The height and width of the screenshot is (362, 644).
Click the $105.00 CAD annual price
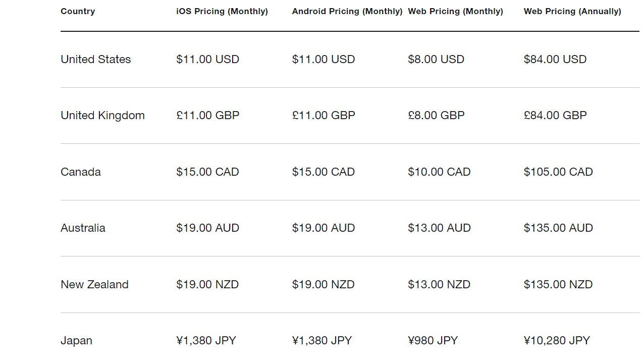[x=558, y=172]
